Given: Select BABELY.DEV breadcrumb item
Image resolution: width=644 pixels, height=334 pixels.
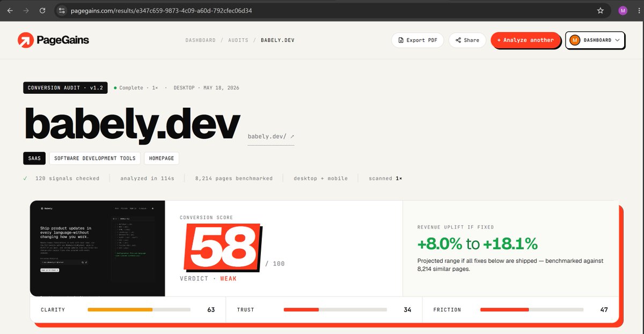Looking at the screenshot, I should pyautogui.click(x=277, y=40).
